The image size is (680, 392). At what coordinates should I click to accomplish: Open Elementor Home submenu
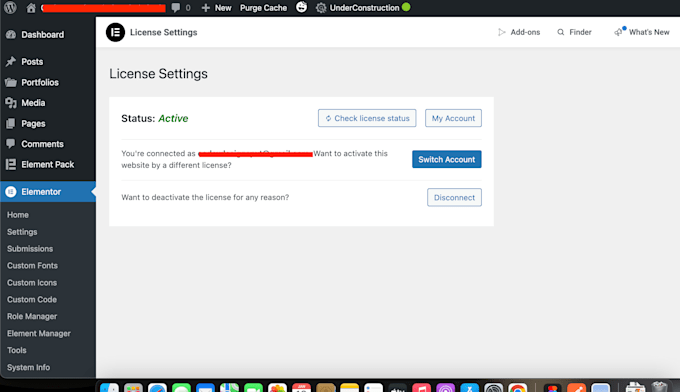point(18,215)
